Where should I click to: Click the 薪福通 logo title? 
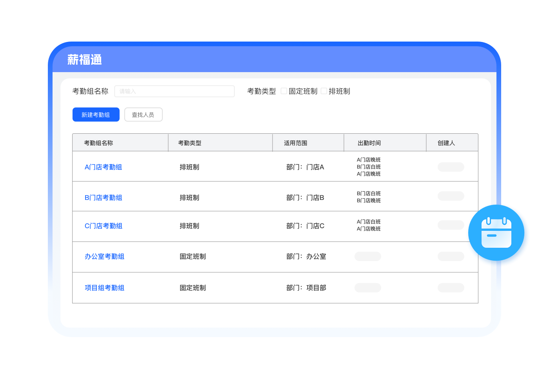[x=85, y=60]
